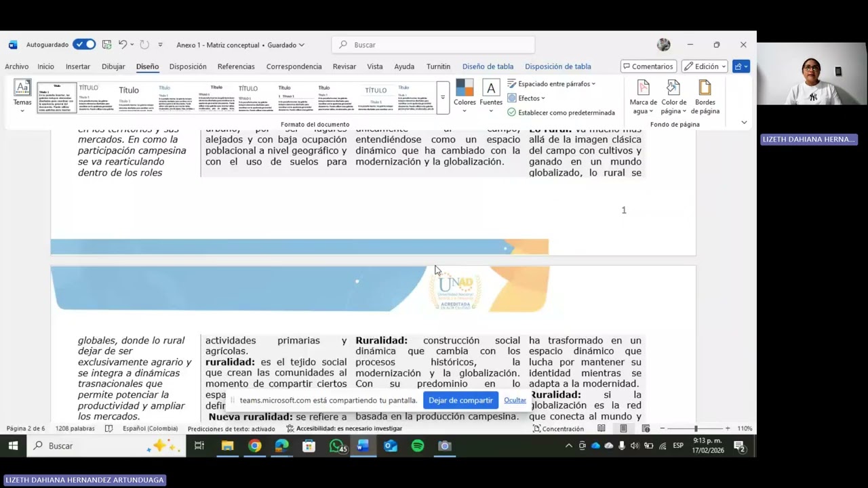Click Página 2 de 6 in status bar

[x=26, y=428]
